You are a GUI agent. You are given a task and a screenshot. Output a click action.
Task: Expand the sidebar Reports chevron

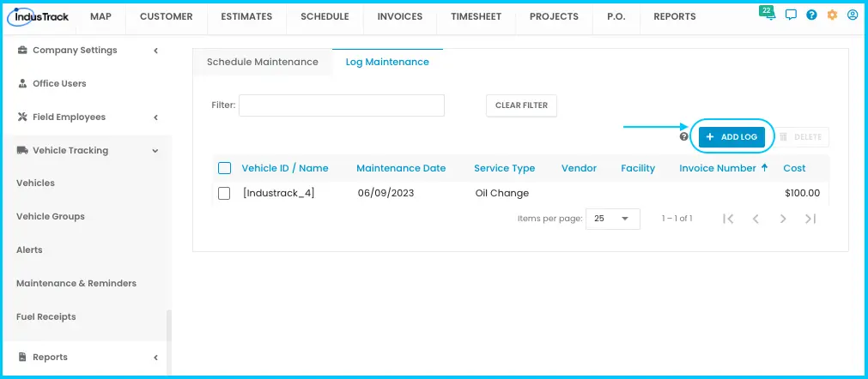point(156,358)
